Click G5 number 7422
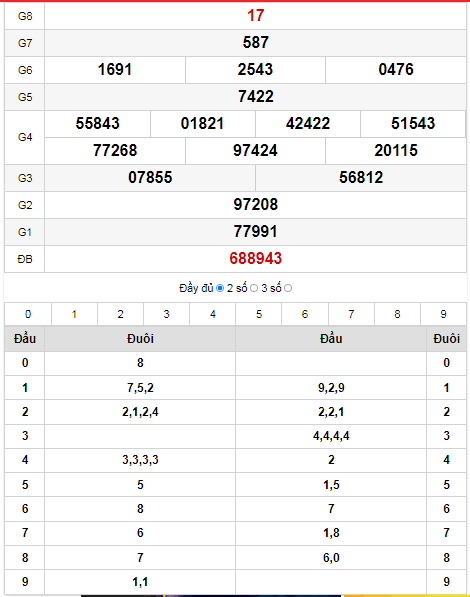 click(x=256, y=96)
